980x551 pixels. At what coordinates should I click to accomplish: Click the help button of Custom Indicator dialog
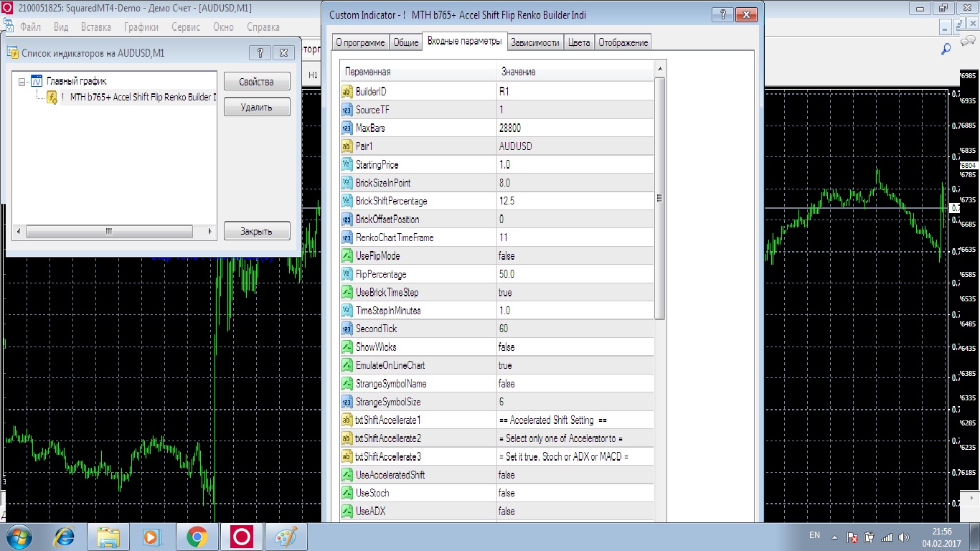[x=722, y=15]
